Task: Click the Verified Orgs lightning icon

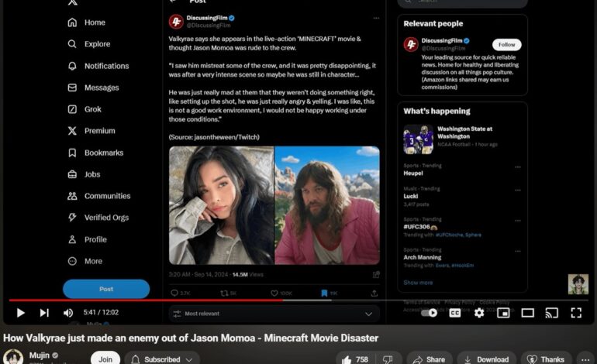Action: pos(72,218)
